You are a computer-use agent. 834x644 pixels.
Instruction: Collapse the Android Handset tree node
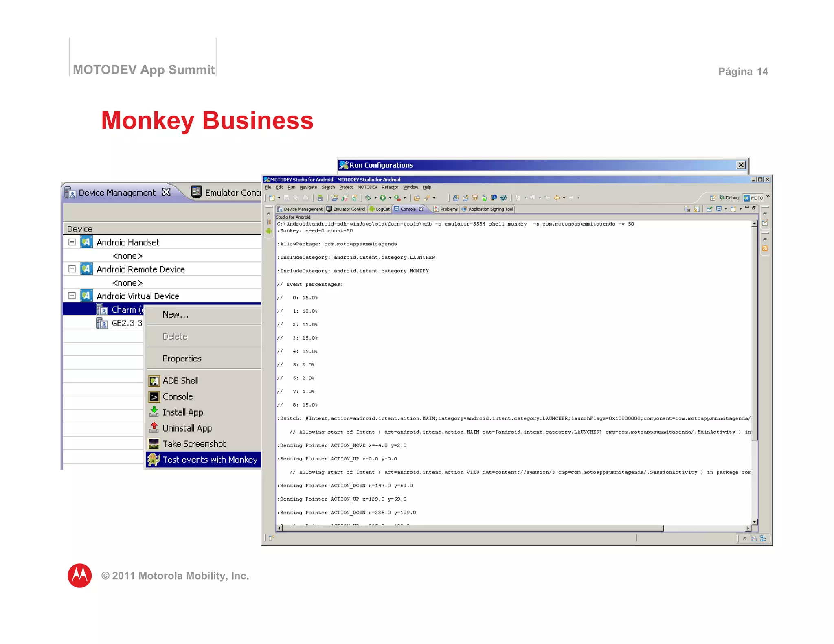[72, 242]
